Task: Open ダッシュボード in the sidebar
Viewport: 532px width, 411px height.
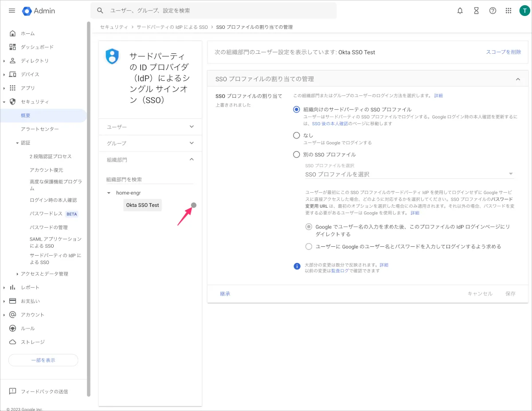Action: [37, 47]
